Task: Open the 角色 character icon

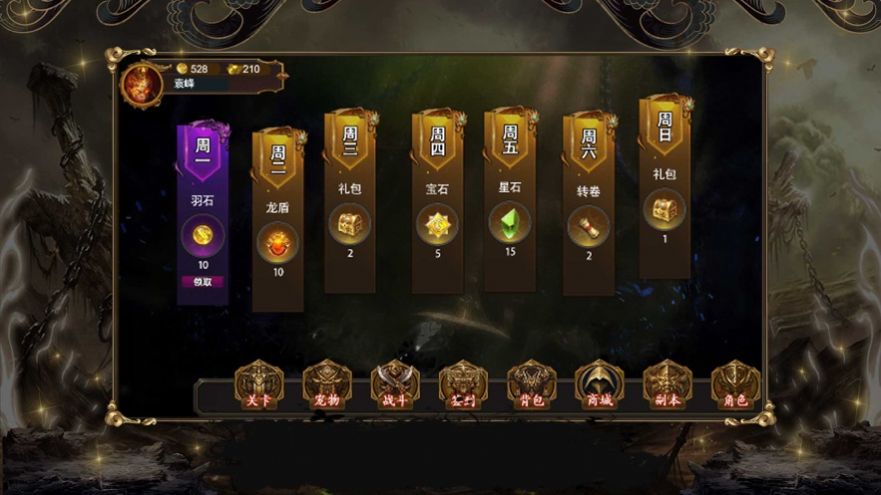Action: pos(735,384)
